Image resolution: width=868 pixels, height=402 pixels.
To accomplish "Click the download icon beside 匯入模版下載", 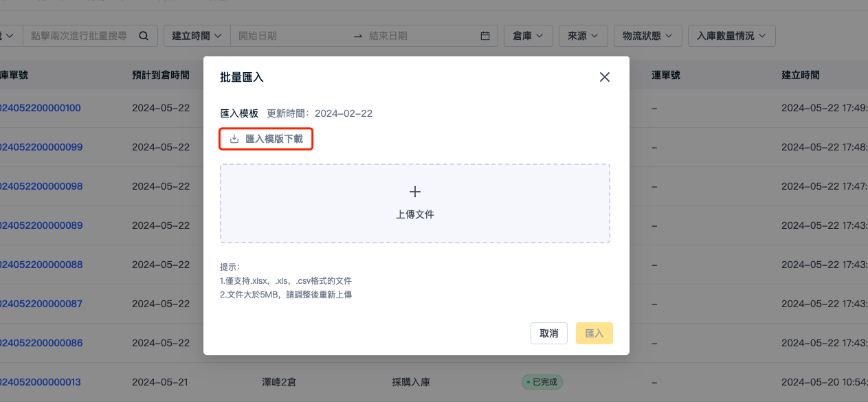I will pos(234,139).
